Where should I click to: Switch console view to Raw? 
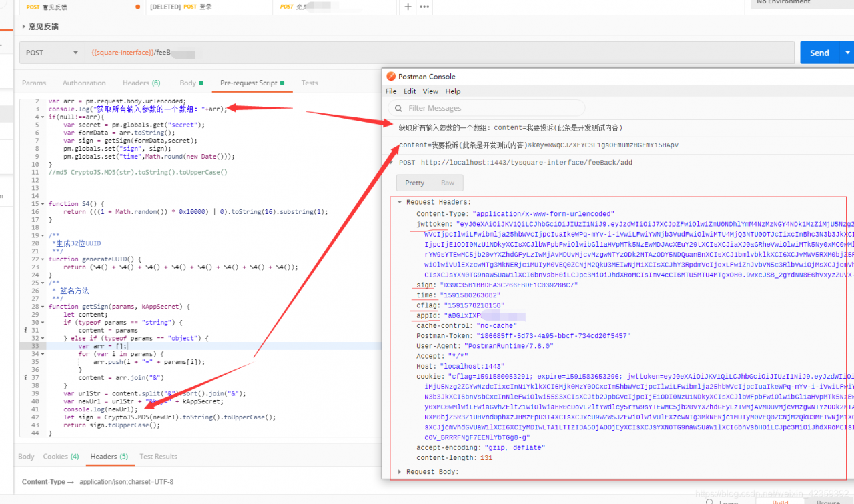pos(448,183)
